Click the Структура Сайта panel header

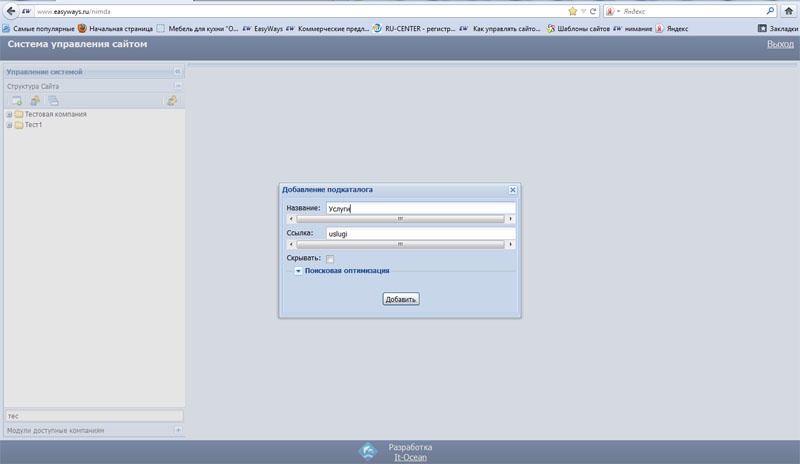pos(94,86)
